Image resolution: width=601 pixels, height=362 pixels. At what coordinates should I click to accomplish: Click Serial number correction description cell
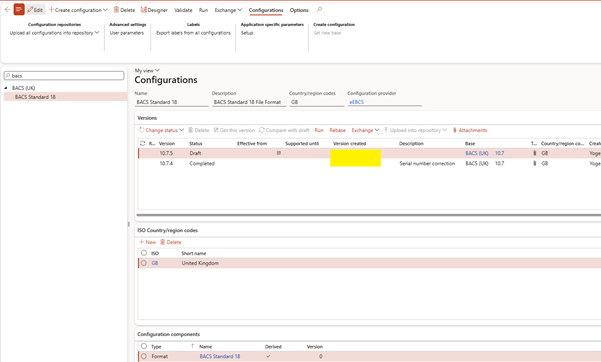click(427, 163)
